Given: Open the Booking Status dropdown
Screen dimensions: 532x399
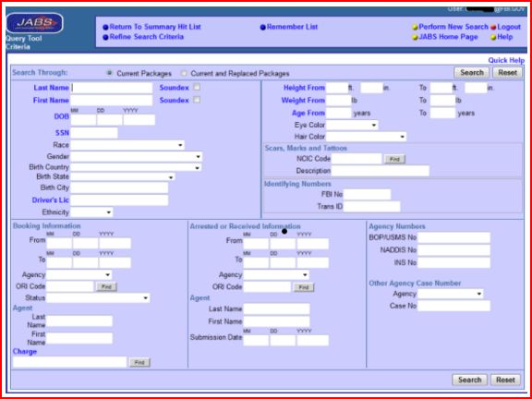Looking at the screenshot, I should [x=98, y=298].
